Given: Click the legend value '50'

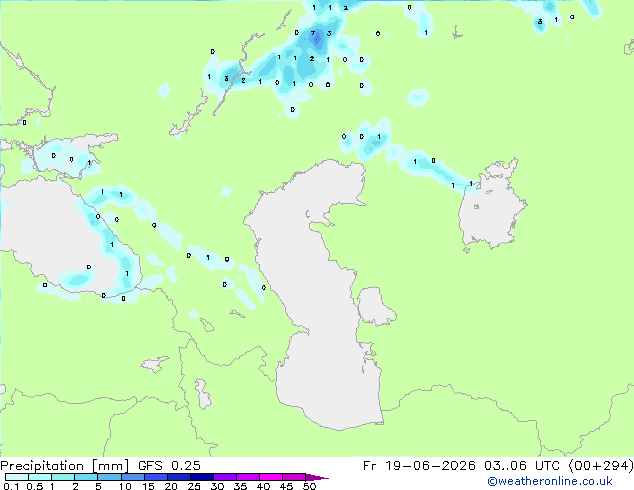Looking at the screenshot, I should tap(310, 486).
